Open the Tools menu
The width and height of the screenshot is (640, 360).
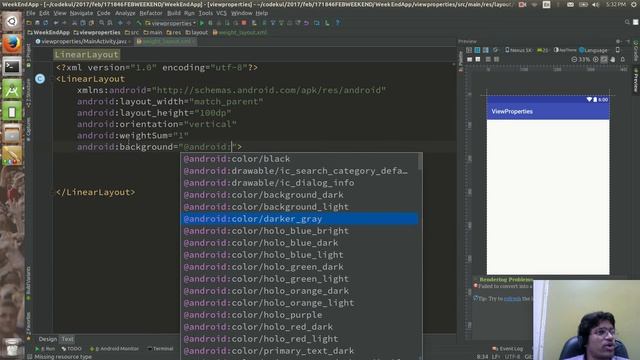pos(206,13)
